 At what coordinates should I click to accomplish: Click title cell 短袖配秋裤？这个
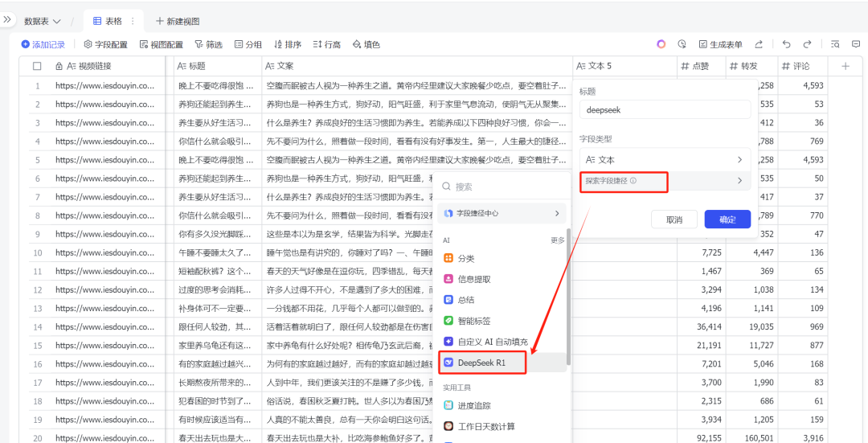(218, 271)
